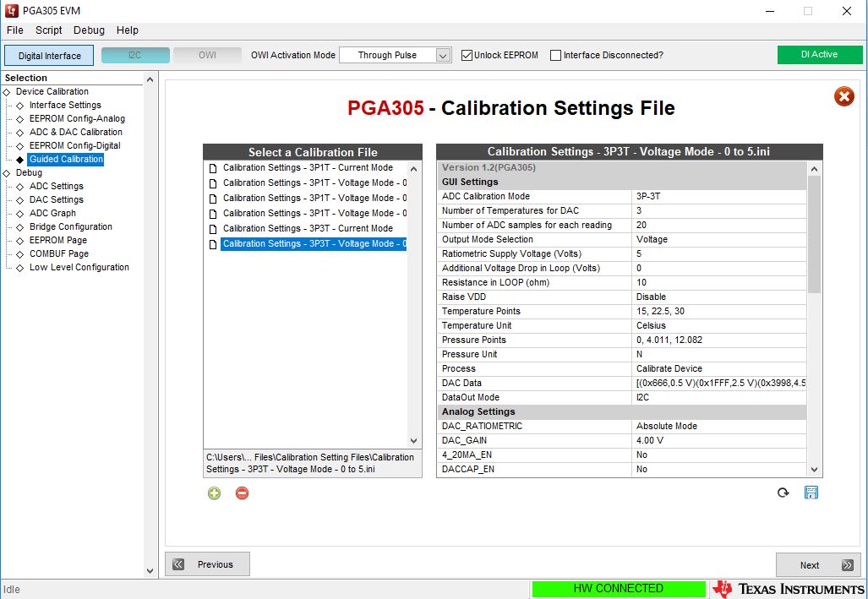
Task: Click the Raise VDD value Disable
Action: tap(651, 297)
